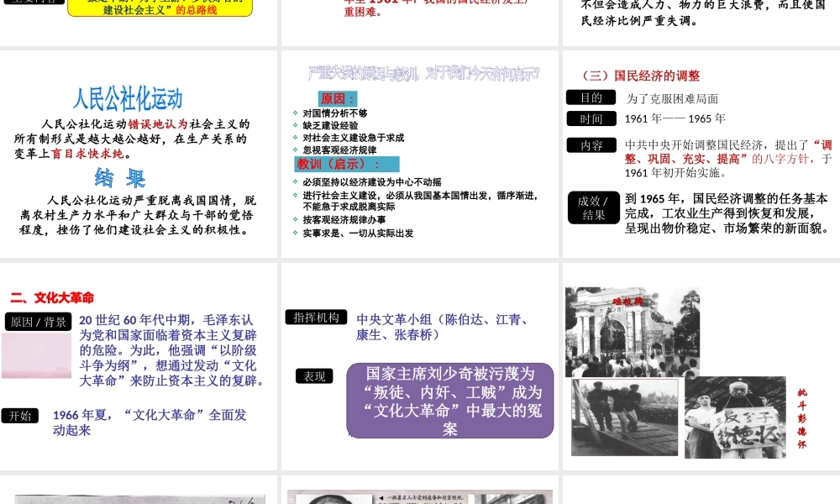Click the 原因/背景 label box
This screenshot has height=504, width=840.
[x=38, y=322]
